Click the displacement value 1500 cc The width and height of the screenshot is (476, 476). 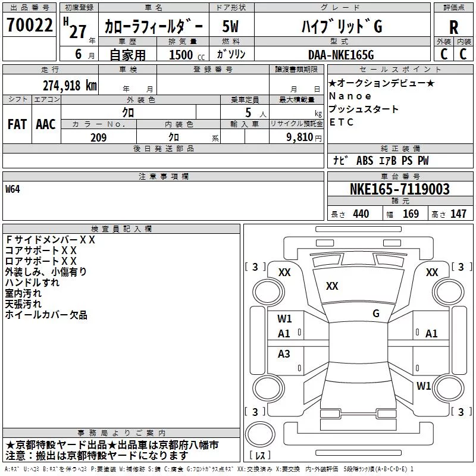click(x=187, y=55)
